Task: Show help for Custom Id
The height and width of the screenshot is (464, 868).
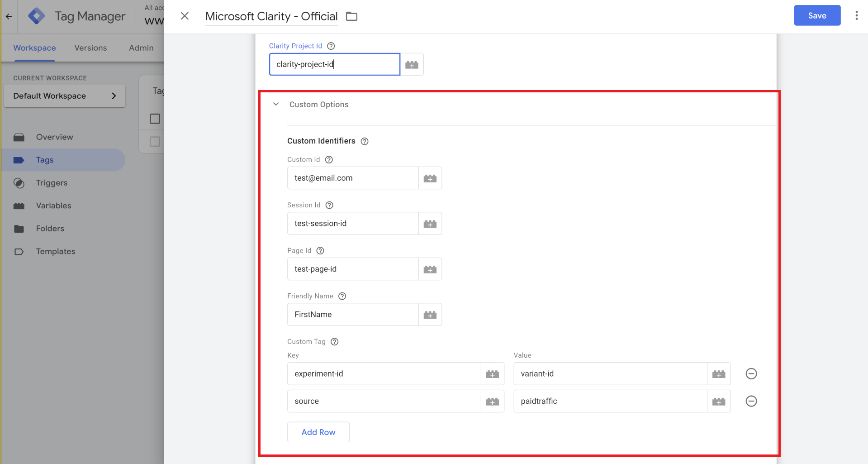Action: coord(329,159)
